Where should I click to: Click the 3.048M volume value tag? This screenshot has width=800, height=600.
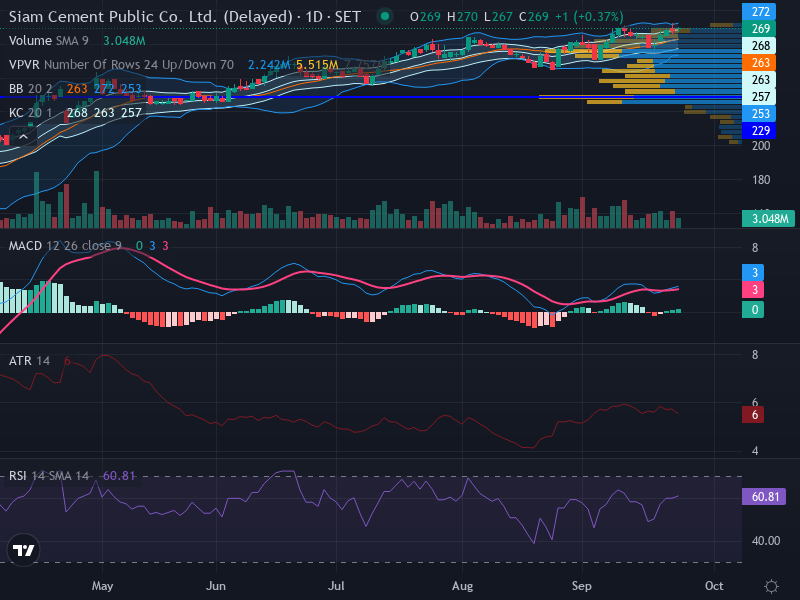click(x=768, y=218)
